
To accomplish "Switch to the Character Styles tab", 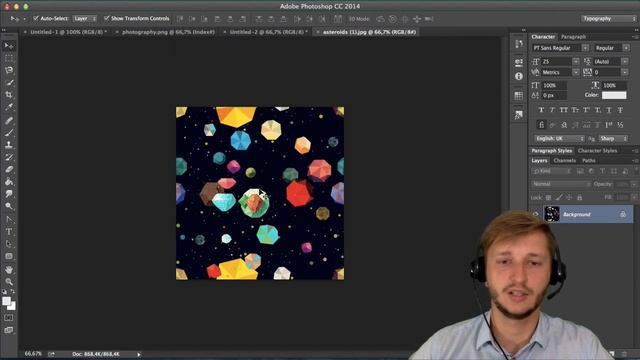I will 597,151.
